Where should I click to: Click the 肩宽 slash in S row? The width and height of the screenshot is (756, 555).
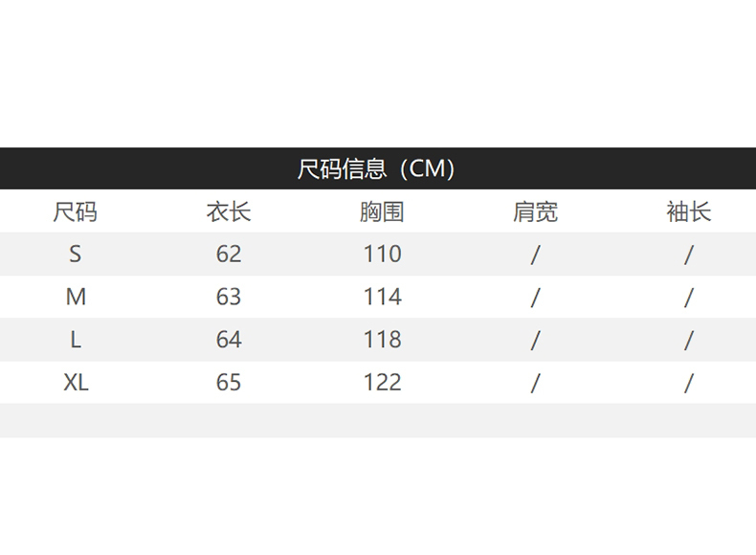pos(535,255)
